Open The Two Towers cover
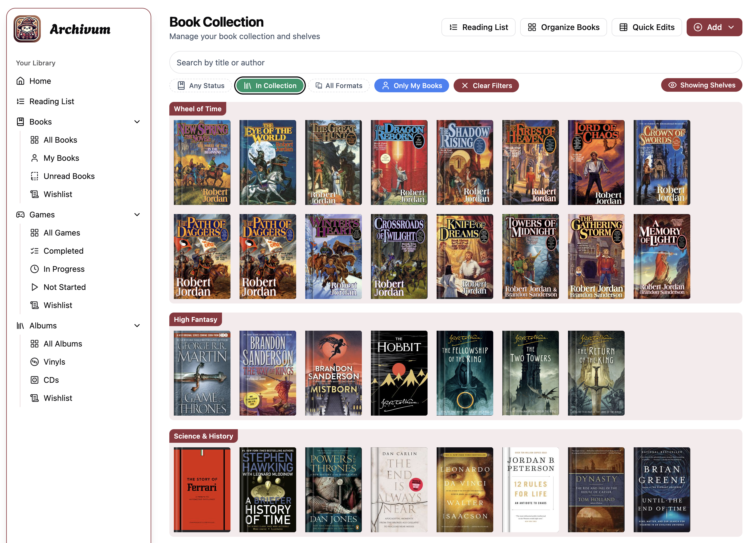756x543 pixels. click(530, 373)
